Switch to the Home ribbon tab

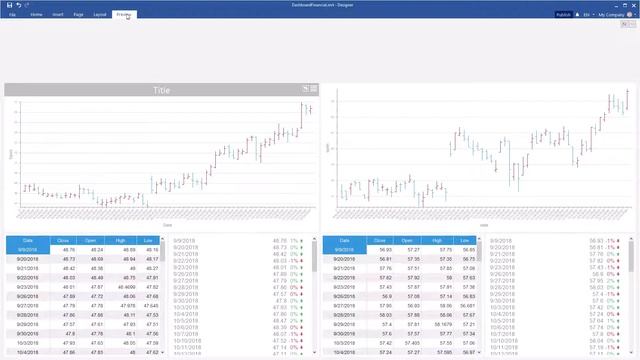[36, 14]
